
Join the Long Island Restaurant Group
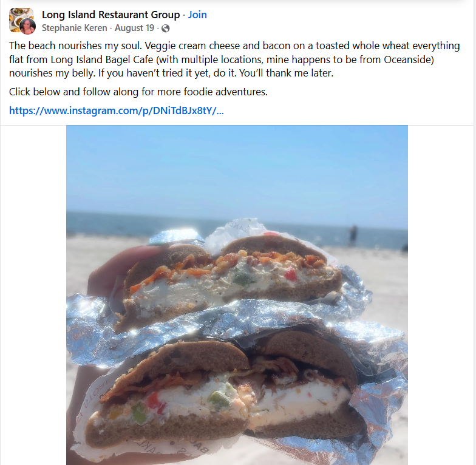pyautogui.click(x=197, y=15)
